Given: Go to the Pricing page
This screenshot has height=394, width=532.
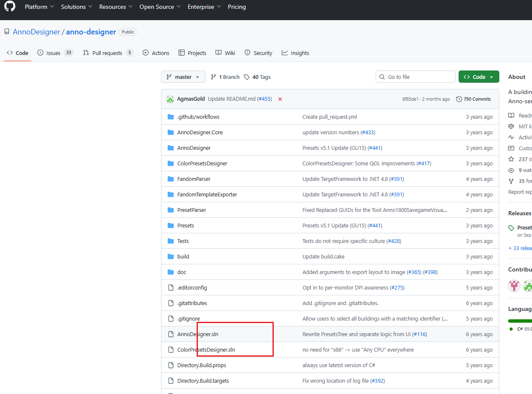Looking at the screenshot, I should 237,7.
